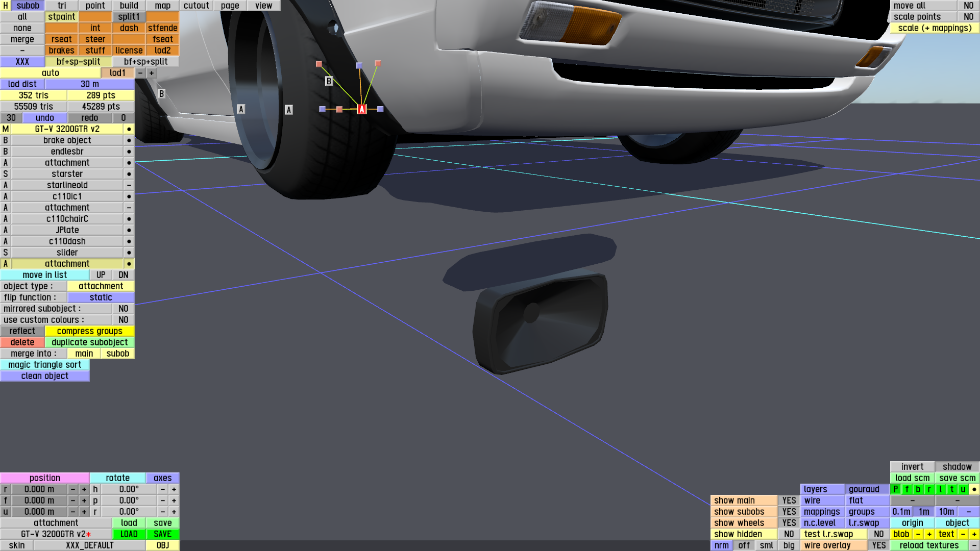The image size is (980, 551).
Task: Toggle show main YES setting
Action: pyautogui.click(x=789, y=500)
